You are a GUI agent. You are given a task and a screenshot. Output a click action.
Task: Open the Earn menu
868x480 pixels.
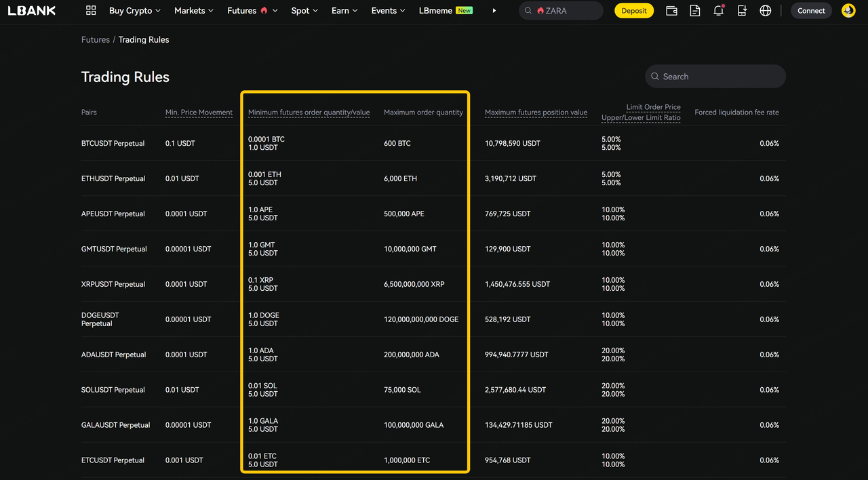[344, 11]
